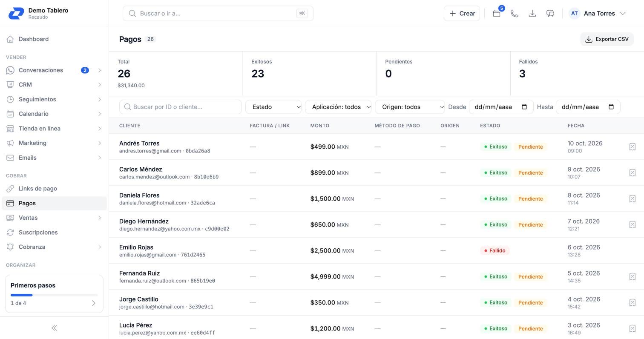Go to Dashboard in the sidebar
The width and height of the screenshot is (644, 339).
(54, 39)
